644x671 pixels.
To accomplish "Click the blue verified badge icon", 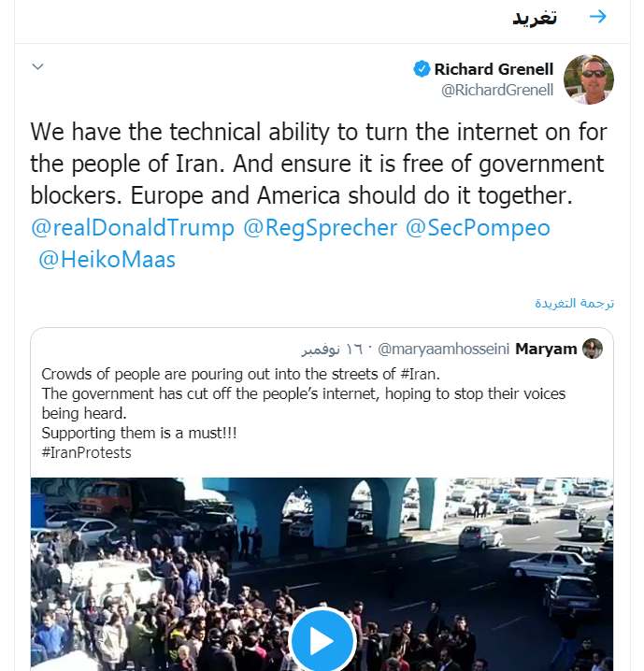I will click(422, 68).
